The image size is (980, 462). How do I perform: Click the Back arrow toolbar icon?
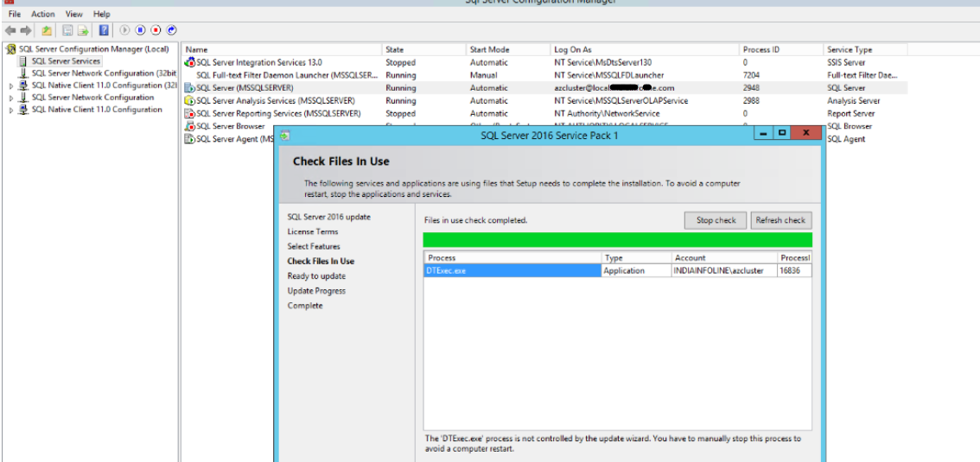[10, 30]
